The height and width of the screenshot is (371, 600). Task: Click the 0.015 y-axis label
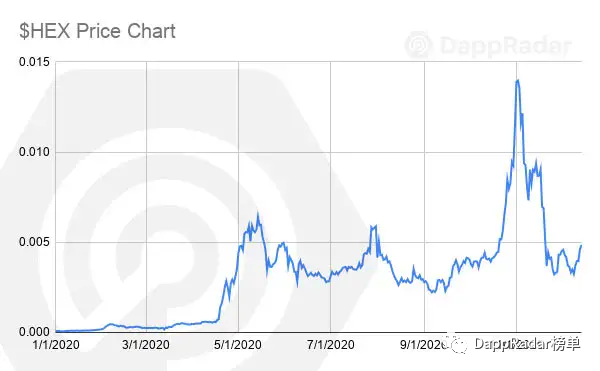coord(34,62)
